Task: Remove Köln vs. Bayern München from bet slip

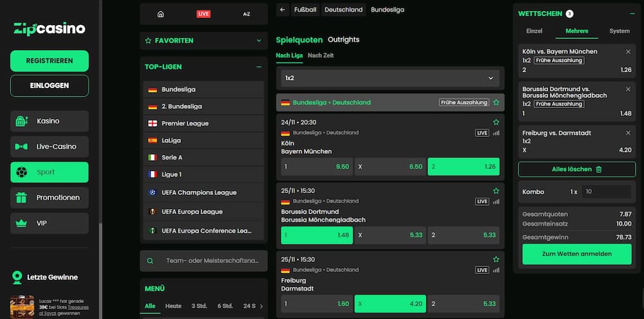Action: pyautogui.click(x=628, y=51)
